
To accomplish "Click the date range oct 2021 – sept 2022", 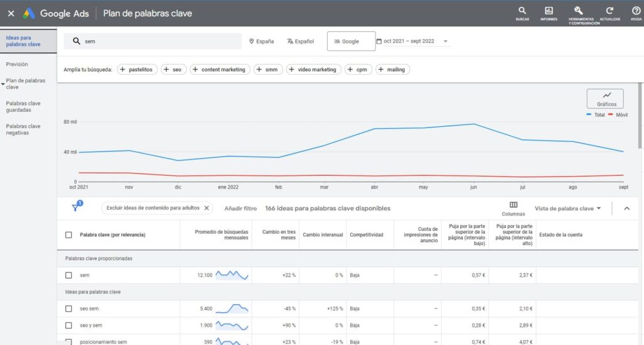I will click(409, 41).
